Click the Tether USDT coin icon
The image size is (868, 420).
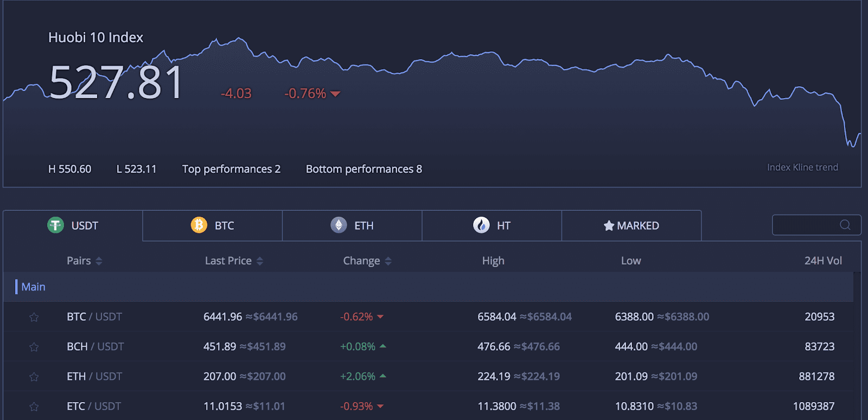coord(55,225)
